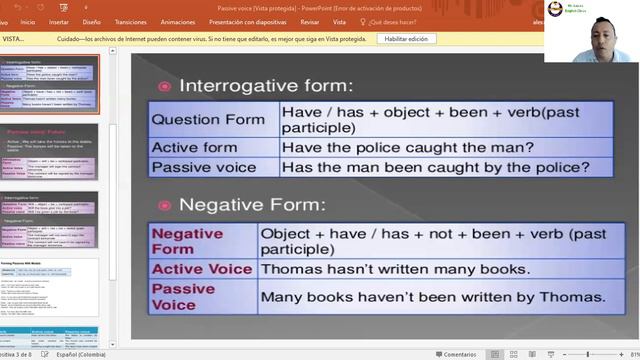Image resolution: width=640 pixels, height=360 pixels.
Task: Select the pink Interrogative/Negative form slide thumbnail
Action: (49, 220)
